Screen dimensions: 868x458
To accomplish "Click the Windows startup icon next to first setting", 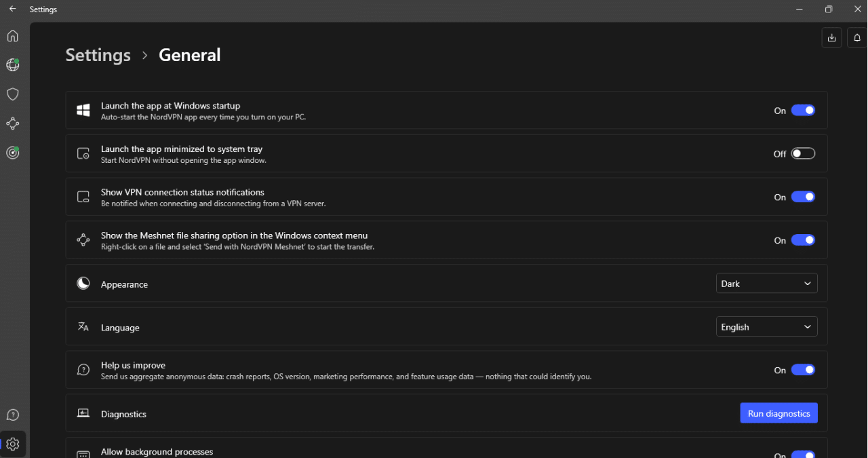I will point(83,109).
